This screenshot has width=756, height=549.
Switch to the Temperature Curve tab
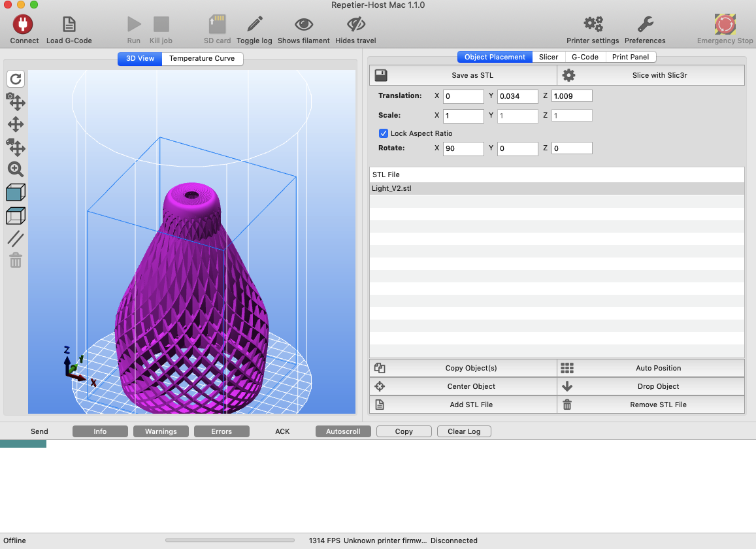[x=202, y=58]
